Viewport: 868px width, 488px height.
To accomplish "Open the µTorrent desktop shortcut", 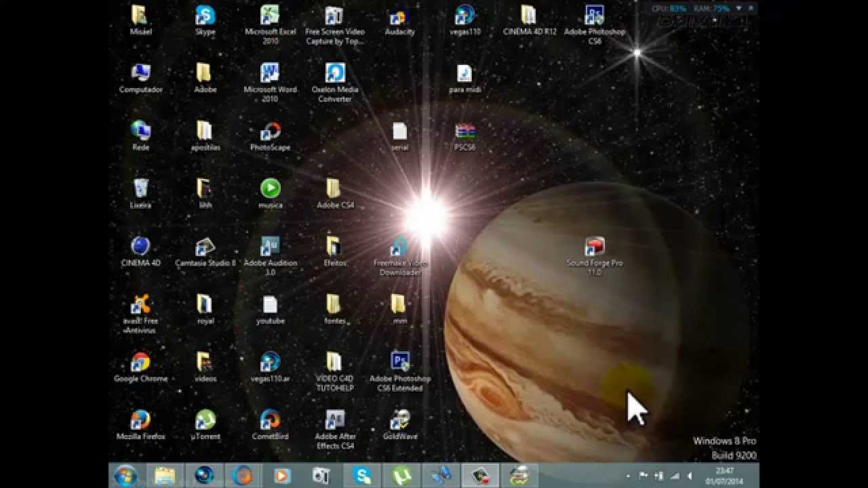I will click(205, 424).
